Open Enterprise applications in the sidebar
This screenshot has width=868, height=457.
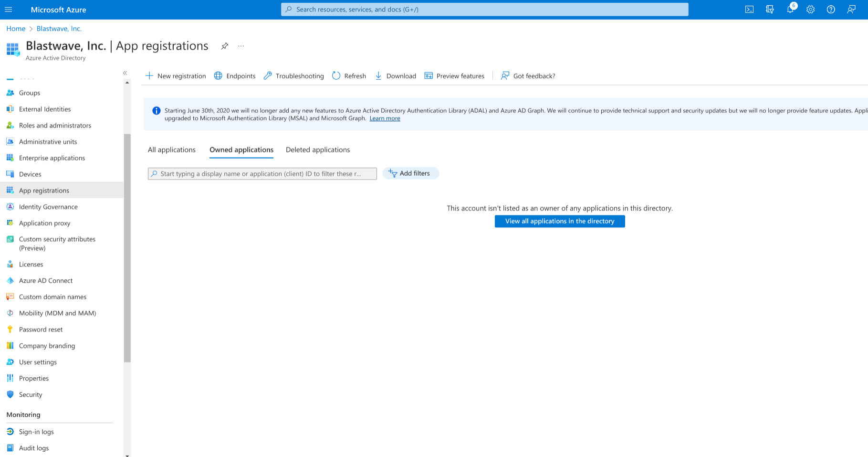coord(52,158)
